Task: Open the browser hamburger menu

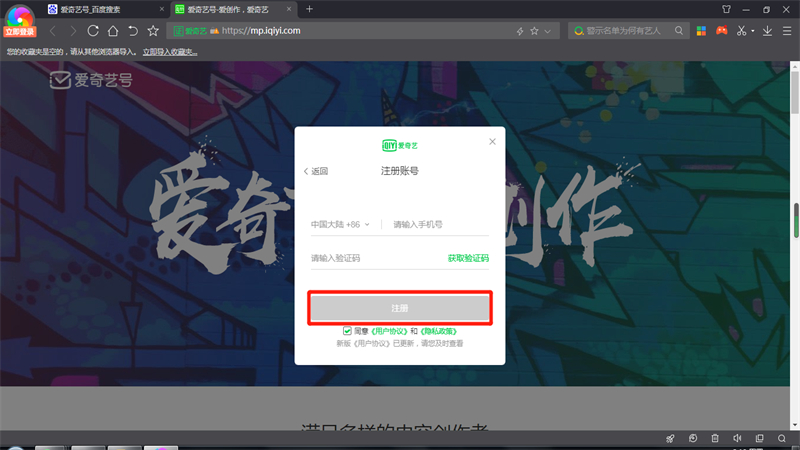Action: coord(787,31)
